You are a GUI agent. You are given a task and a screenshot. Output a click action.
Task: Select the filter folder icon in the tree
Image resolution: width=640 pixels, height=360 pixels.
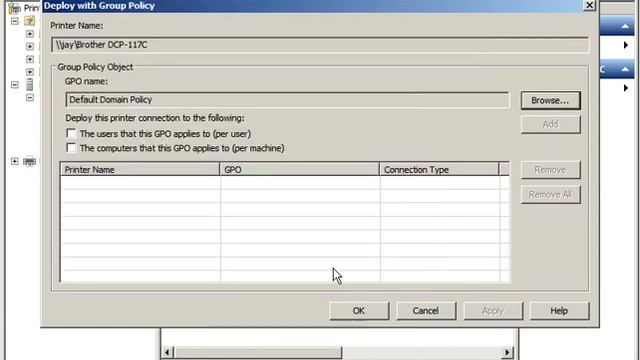pyautogui.click(x=29, y=20)
